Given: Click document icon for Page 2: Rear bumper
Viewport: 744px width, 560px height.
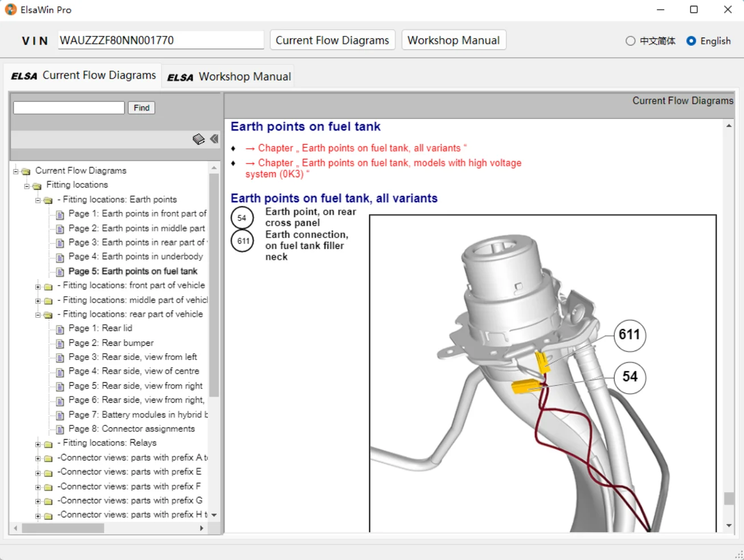Looking at the screenshot, I should [x=60, y=344].
